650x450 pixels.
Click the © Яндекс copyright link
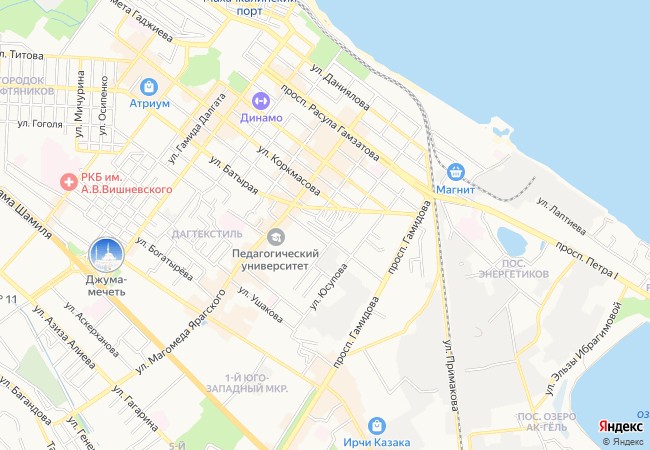[623, 442]
